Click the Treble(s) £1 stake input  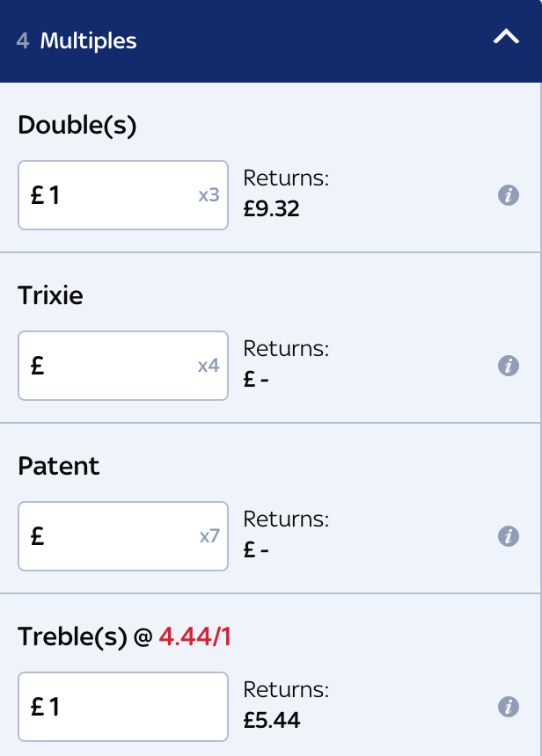(x=122, y=707)
